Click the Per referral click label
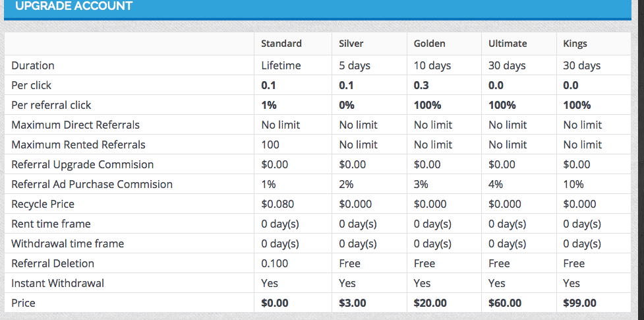 (x=51, y=105)
